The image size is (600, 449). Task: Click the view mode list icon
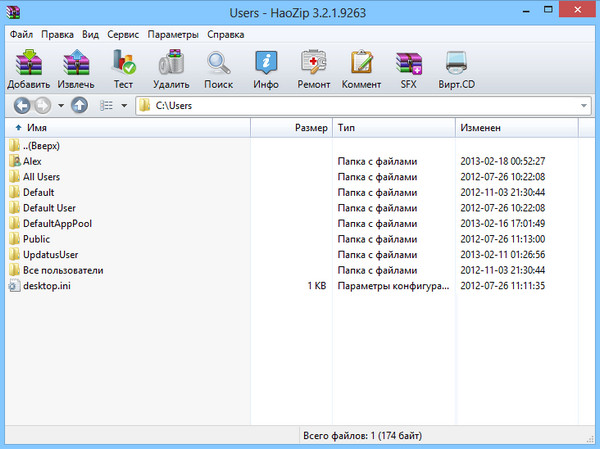(x=106, y=105)
